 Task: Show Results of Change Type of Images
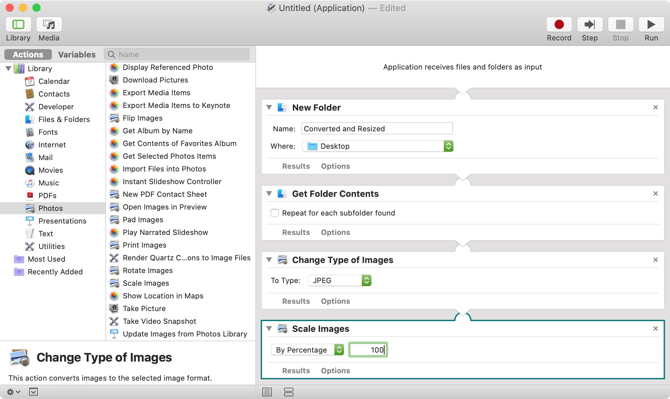tap(296, 301)
